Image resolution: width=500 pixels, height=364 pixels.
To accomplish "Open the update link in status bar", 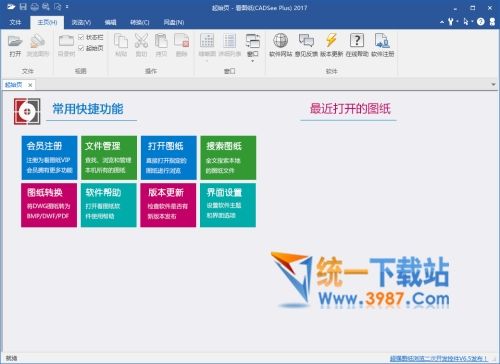I will pyautogui.click(x=438, y=358).
